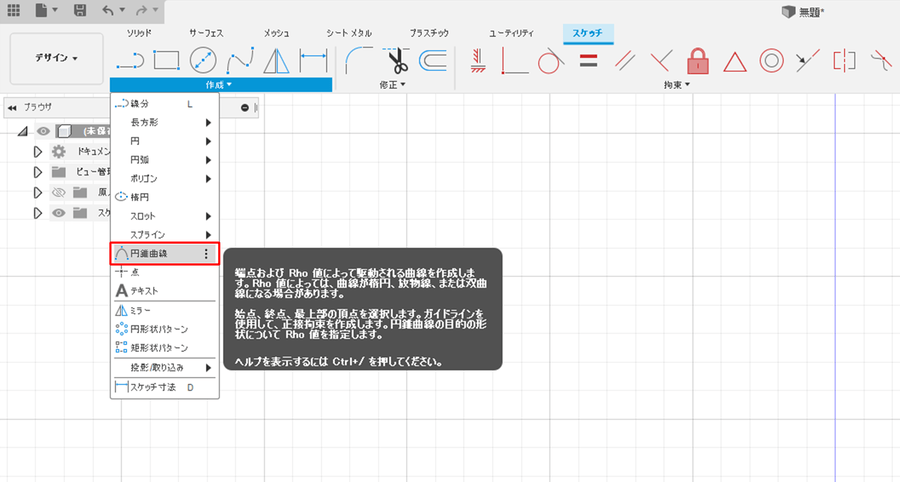The image size is (900, 482).
Task: Switch to the シート メタル tab
Action: coord(349,33)
